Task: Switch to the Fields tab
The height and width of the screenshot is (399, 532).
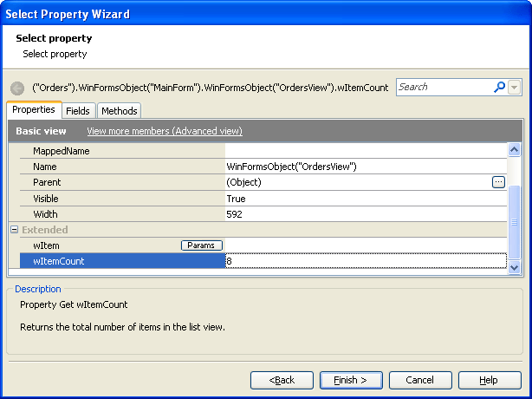Action: click(78, 111)
